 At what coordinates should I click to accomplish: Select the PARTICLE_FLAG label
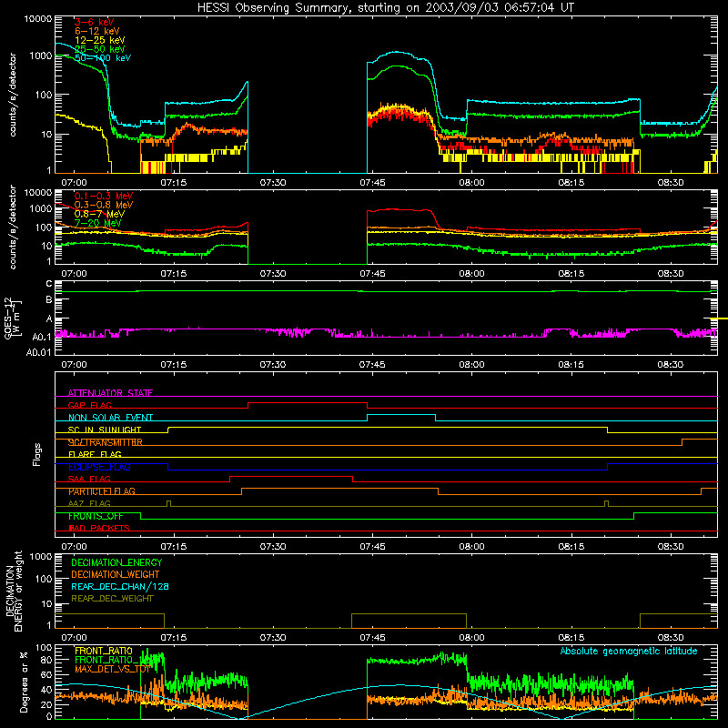point(102,491)
